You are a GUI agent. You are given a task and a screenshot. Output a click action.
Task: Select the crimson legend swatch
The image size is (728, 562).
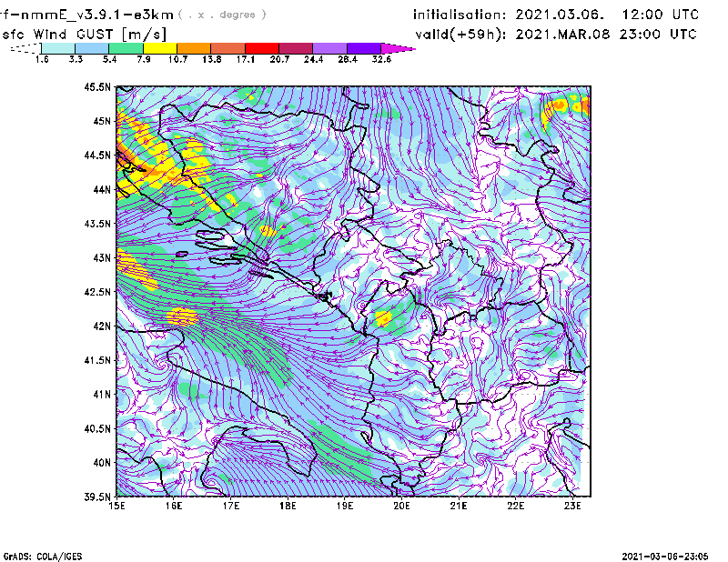[x=296, y=48]
